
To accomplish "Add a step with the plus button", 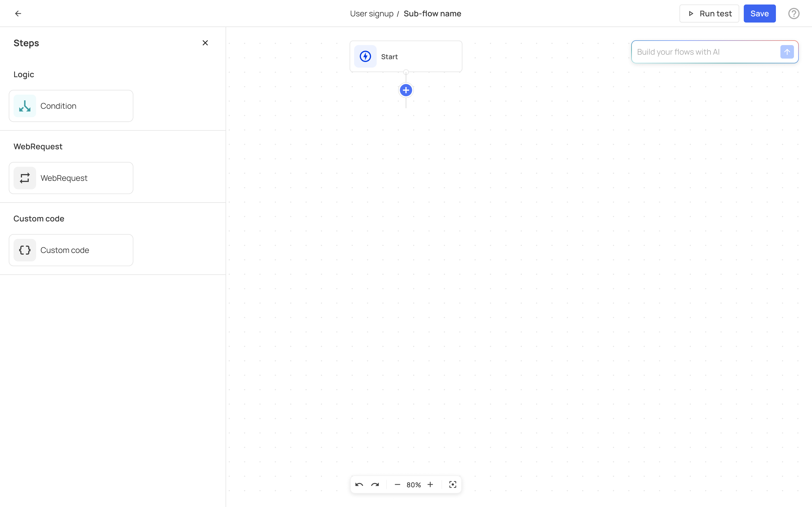I will tap(406, 90).
